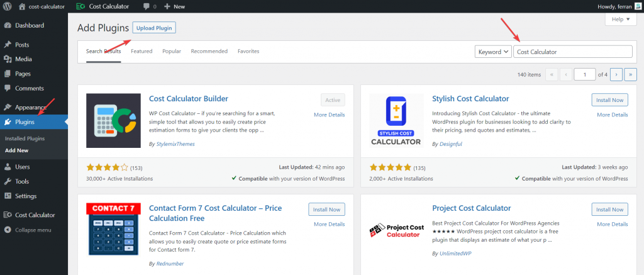Click the current page number field
The width and height of the screenshot is (644, 275).
[x=584, y=75]
